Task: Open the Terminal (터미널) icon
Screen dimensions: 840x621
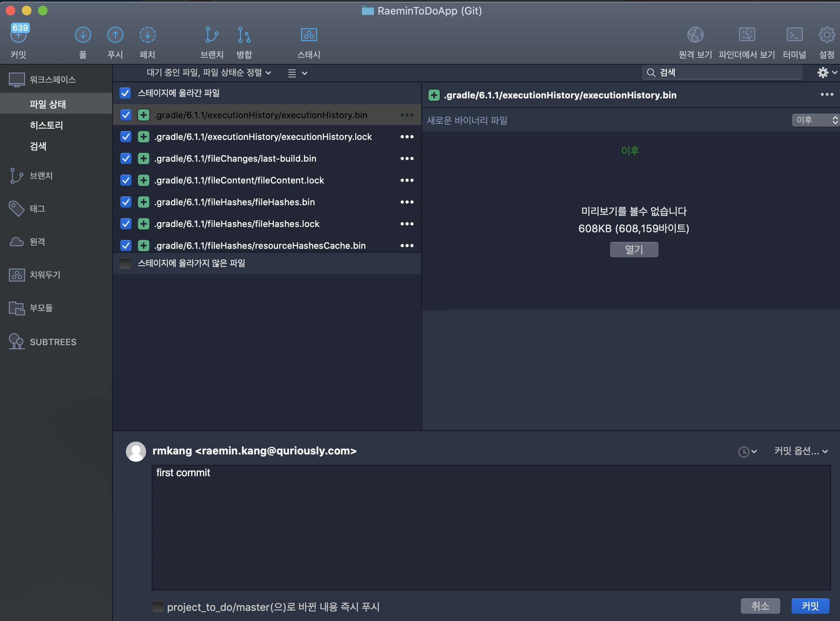Action: [794, 35]
